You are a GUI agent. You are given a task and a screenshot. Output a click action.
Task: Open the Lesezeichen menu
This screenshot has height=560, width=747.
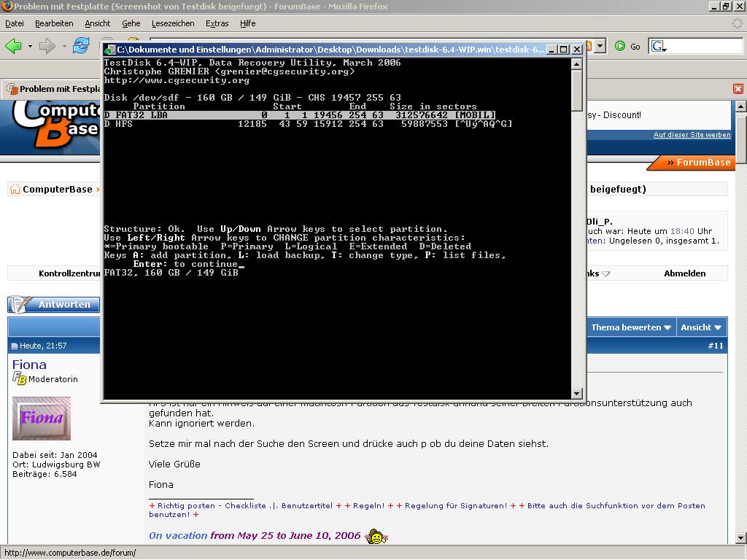tap(173, 23)
